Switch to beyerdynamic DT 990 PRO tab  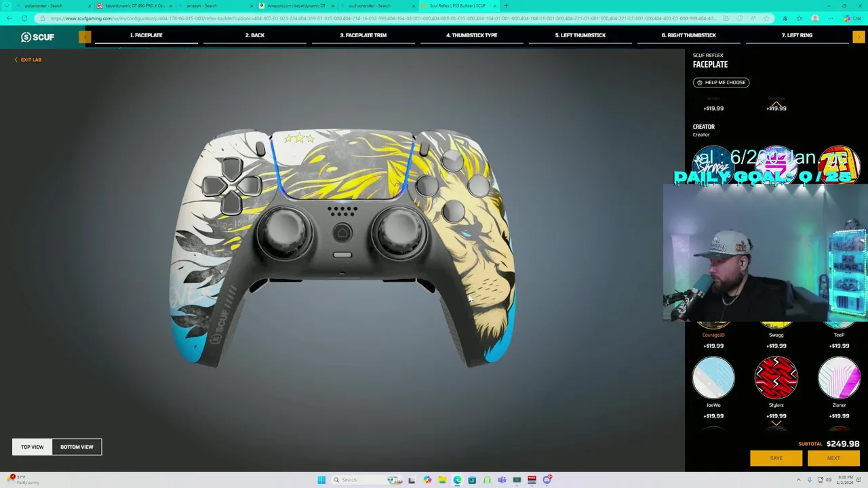pyautogui.click(x=134, y=5)
